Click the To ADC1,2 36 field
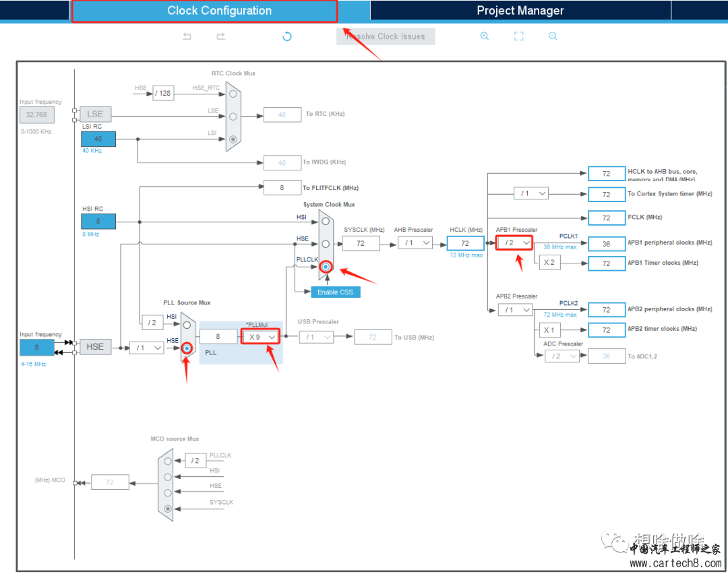Image resolution: width=728 pixels, height=574 pixels. (607, 356)
